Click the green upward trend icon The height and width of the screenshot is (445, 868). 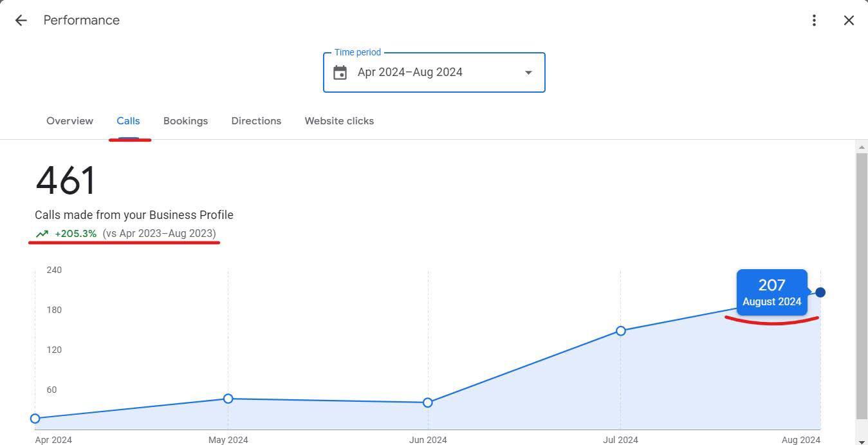42,234
